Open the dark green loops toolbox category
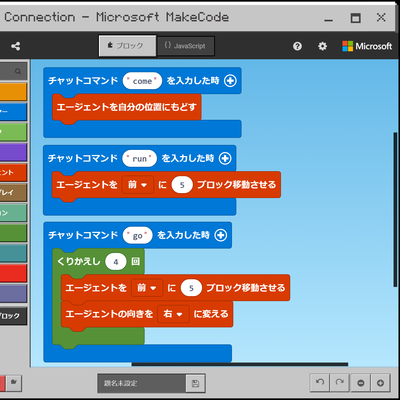This screenshot has width=400, height=400. click(x=13, y=233)
